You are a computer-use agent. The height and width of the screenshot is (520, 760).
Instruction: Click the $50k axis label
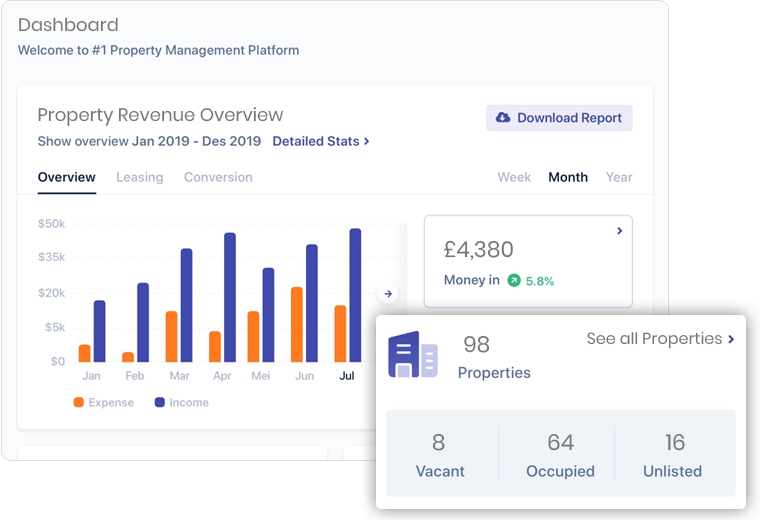click(51, 223)
